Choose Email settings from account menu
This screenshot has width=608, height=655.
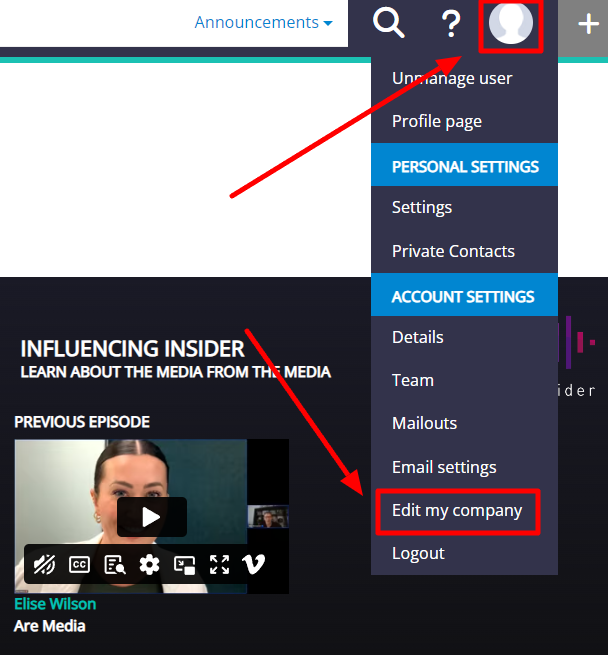click(444, 467)
